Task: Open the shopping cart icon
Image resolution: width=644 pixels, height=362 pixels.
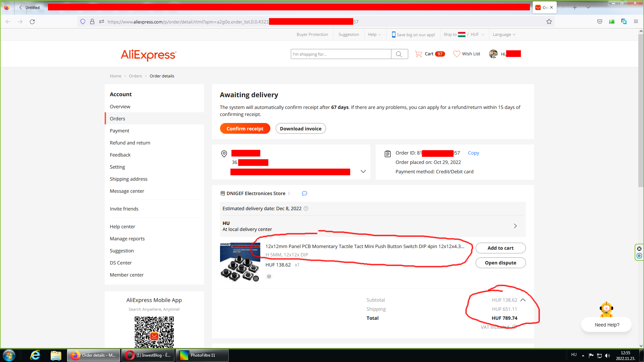Action: (418, 54)
